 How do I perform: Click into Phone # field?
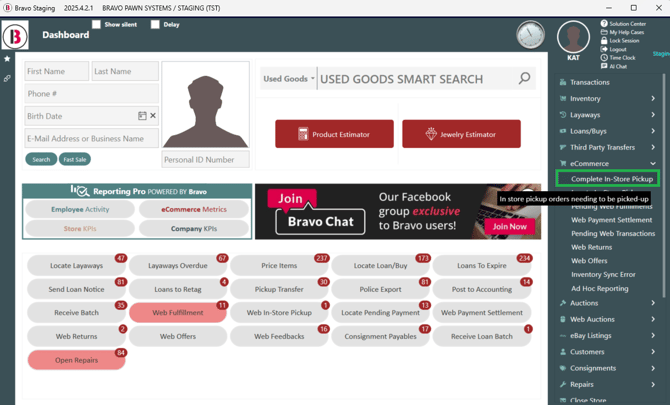tap(91, 94)
